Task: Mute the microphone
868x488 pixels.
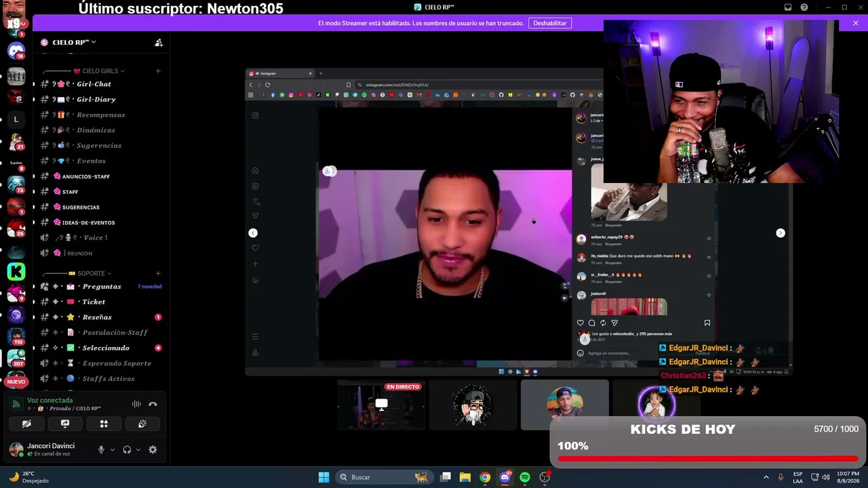Action: click(x=101, y=449)
